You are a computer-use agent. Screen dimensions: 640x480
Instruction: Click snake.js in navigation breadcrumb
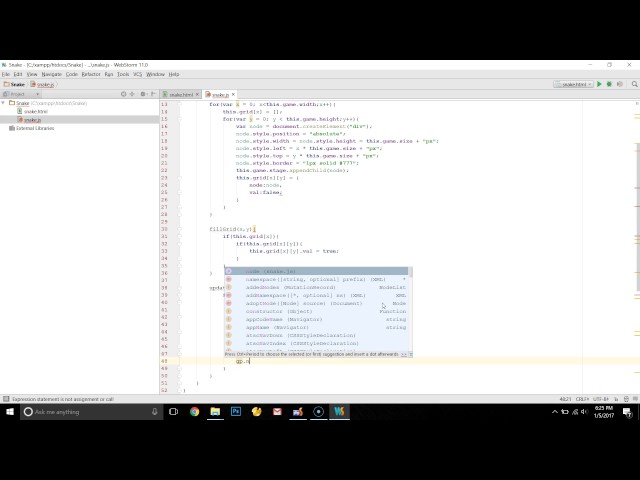(x=42, y=84)
